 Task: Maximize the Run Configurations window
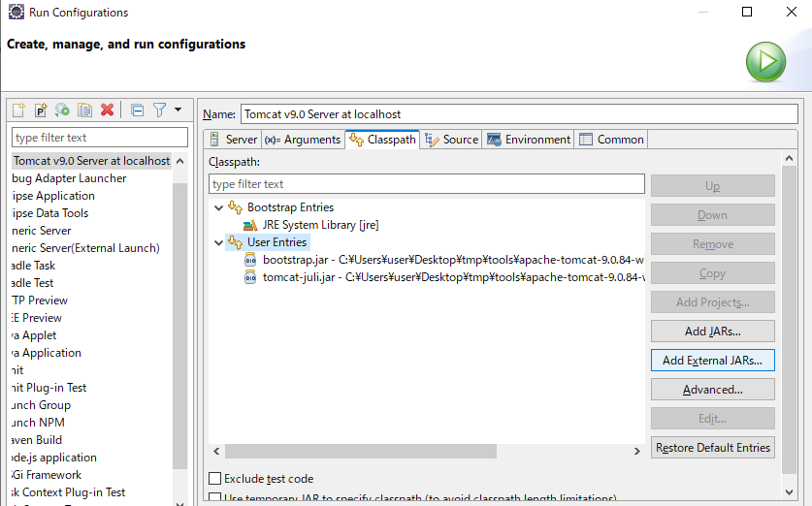[x=747, y=12]
